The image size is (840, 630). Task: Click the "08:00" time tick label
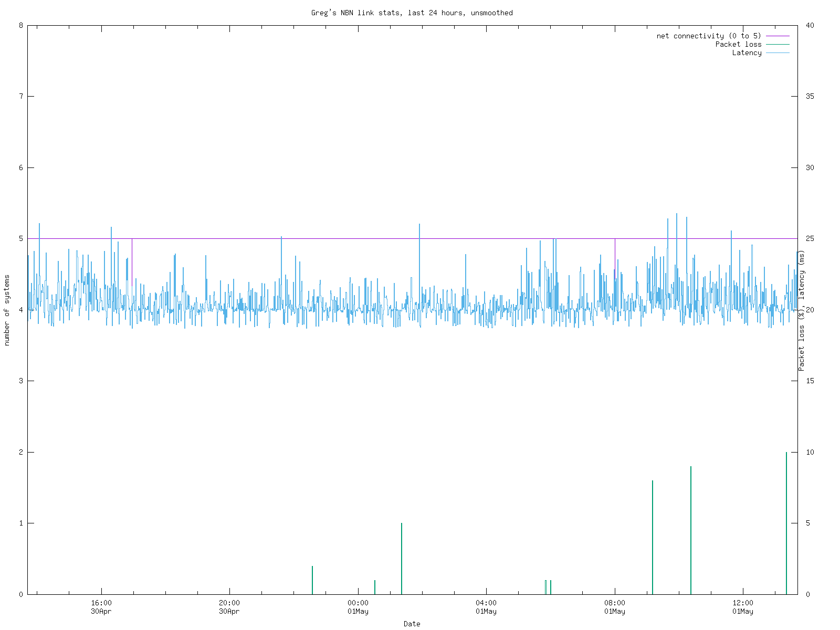(x=615, y=603)
